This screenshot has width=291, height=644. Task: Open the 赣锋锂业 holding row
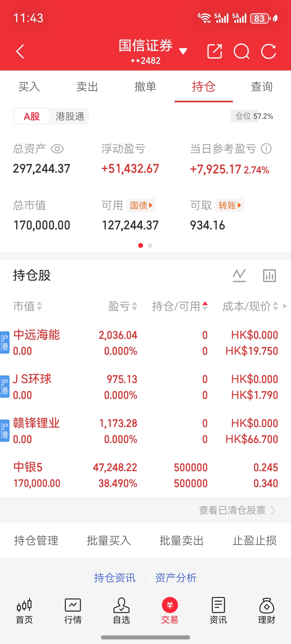click(x=145, y=431)
